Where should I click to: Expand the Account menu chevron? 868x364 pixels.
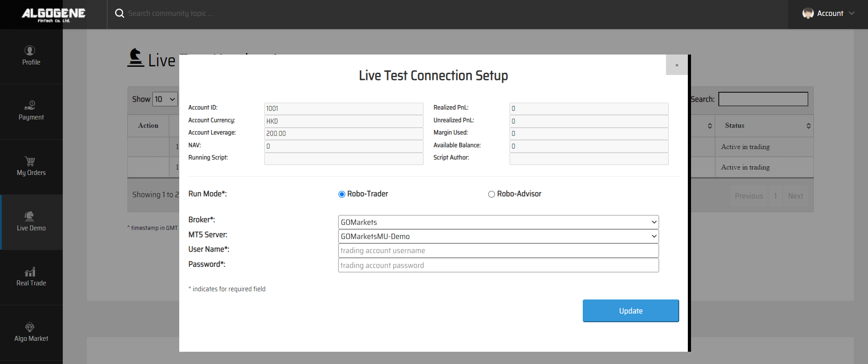[852, 13]
